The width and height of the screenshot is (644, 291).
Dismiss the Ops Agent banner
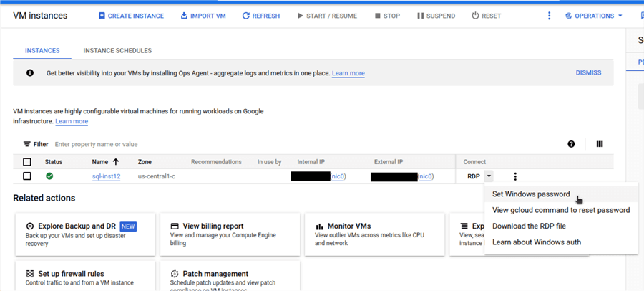pyautogui.click(x=588, y=73)
